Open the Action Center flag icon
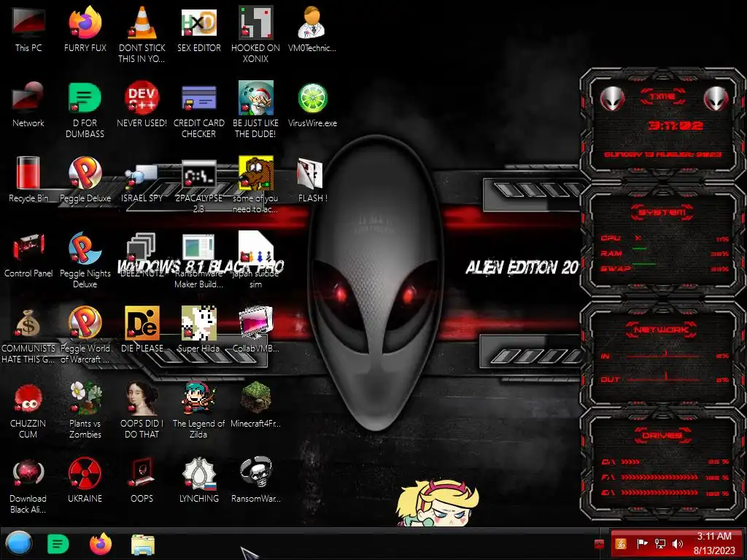 (642, 543)
